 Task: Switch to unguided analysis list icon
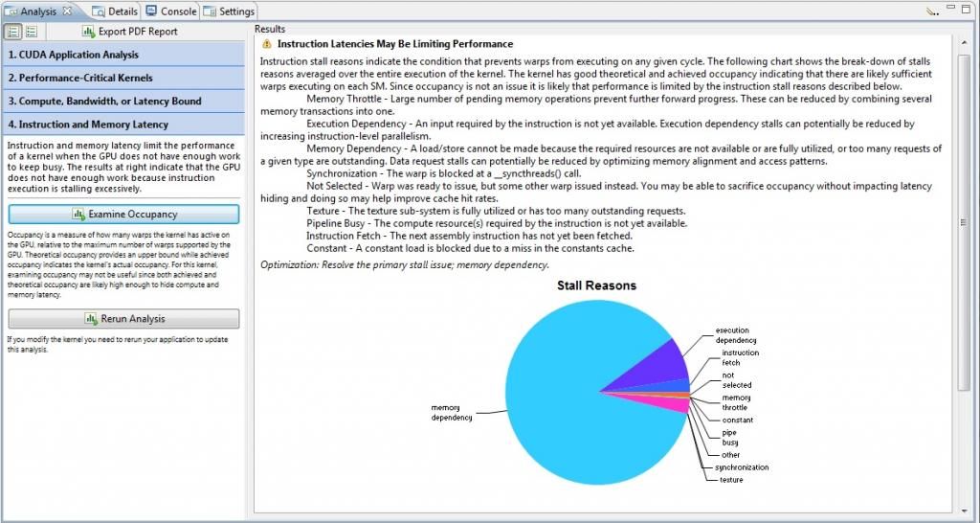tap(32, 31)
